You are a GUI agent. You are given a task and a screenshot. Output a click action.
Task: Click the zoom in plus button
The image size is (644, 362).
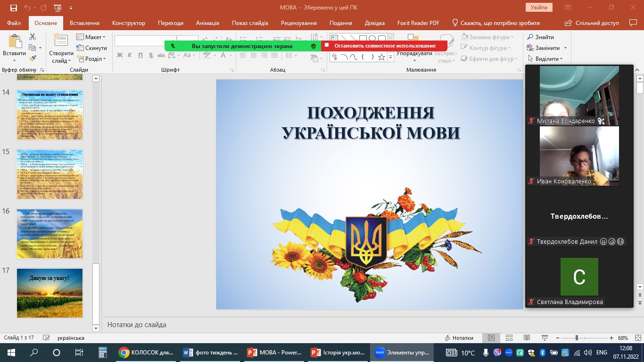[611, 338]
